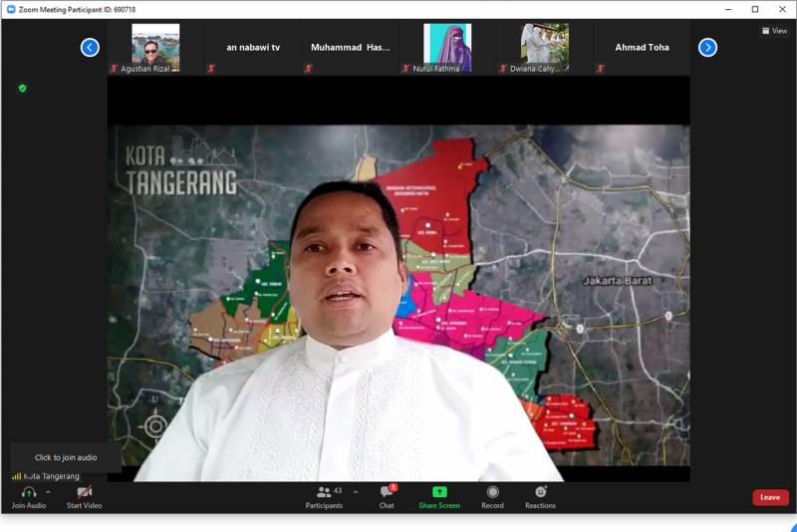This screenshot has height=532, width=797.
Task: Start video with the camera icon
Action: click(x=84, y=492)
